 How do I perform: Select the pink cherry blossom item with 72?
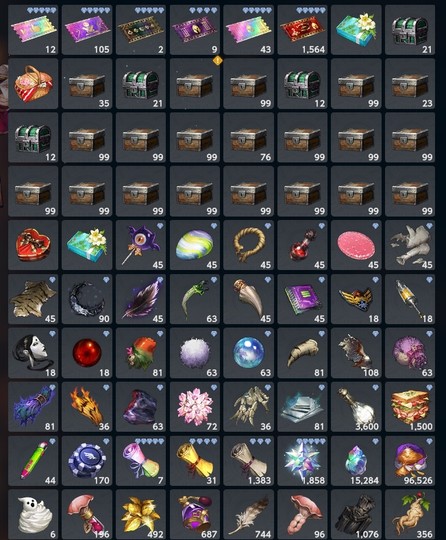tap(195, 407)
